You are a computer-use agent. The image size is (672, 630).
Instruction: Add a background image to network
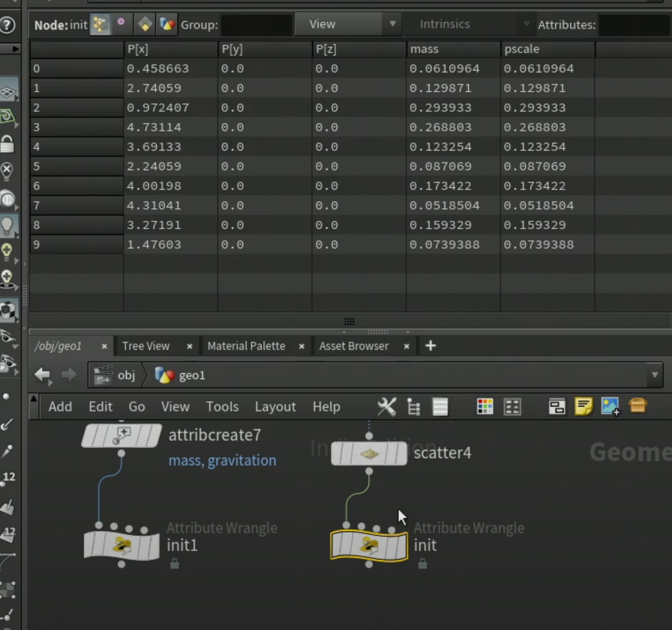coord(611,406)
